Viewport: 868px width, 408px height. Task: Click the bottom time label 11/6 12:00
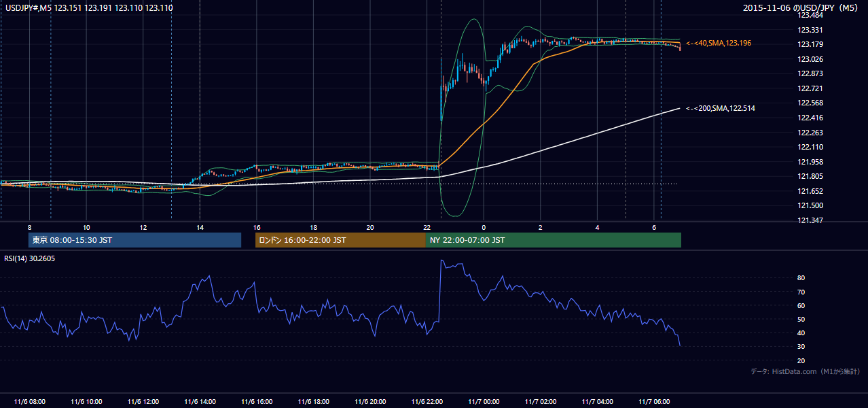(143, 402)
